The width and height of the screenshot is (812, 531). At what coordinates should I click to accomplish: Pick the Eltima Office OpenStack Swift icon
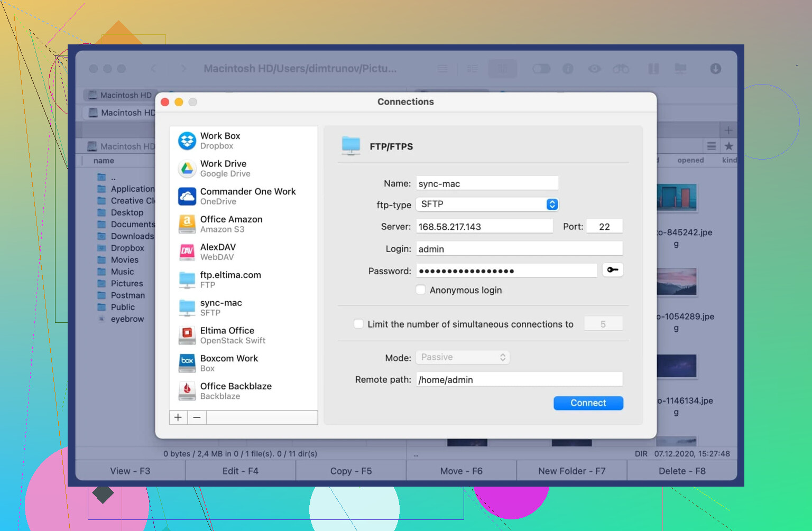click(x=187, y=336)
